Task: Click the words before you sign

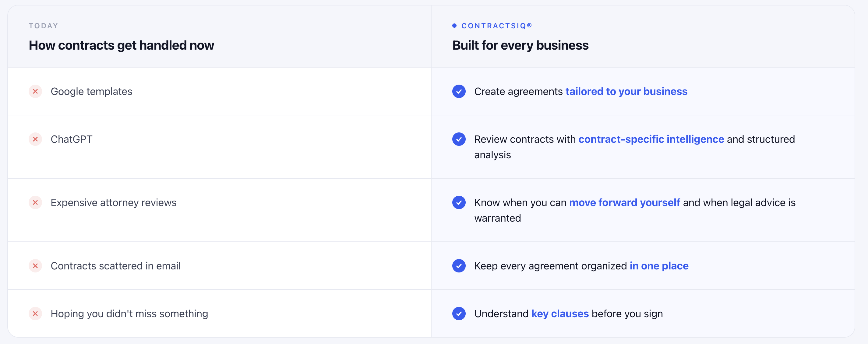Action: pyautogui.click(x=627, y=314)
